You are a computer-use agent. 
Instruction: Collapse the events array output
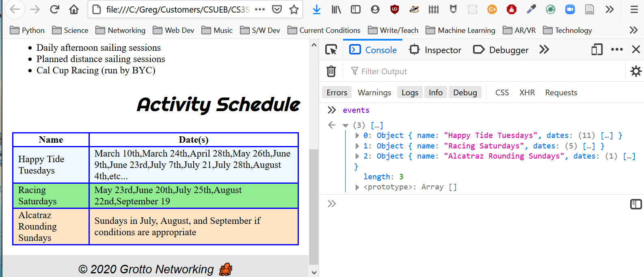point(346,125)
